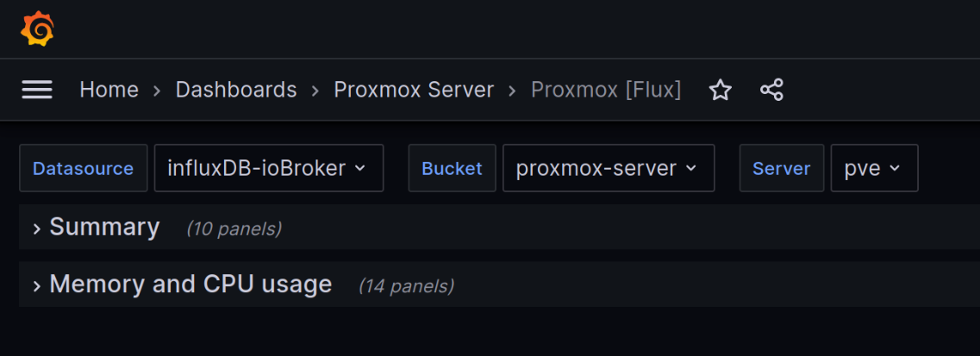Screen dimensions: 980x356
Task: Click the Bucket variable label
Action: click(x=452, y=168)
